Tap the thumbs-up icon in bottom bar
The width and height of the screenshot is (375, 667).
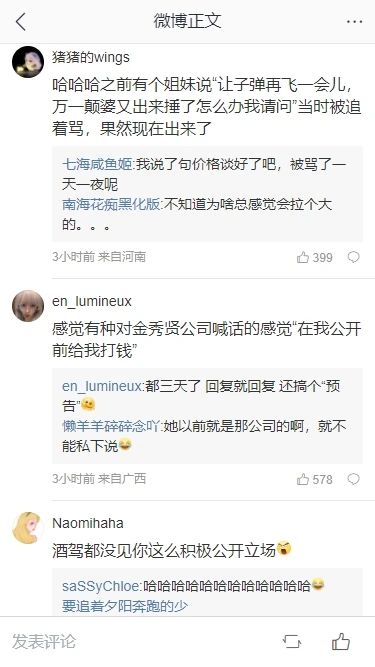pyautogui.click(x=341, y=641)
